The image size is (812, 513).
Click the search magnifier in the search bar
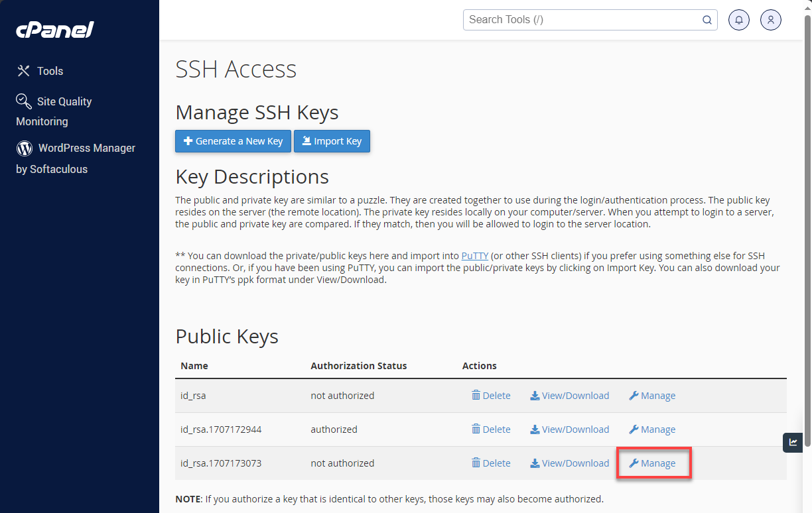pos(707,20)
